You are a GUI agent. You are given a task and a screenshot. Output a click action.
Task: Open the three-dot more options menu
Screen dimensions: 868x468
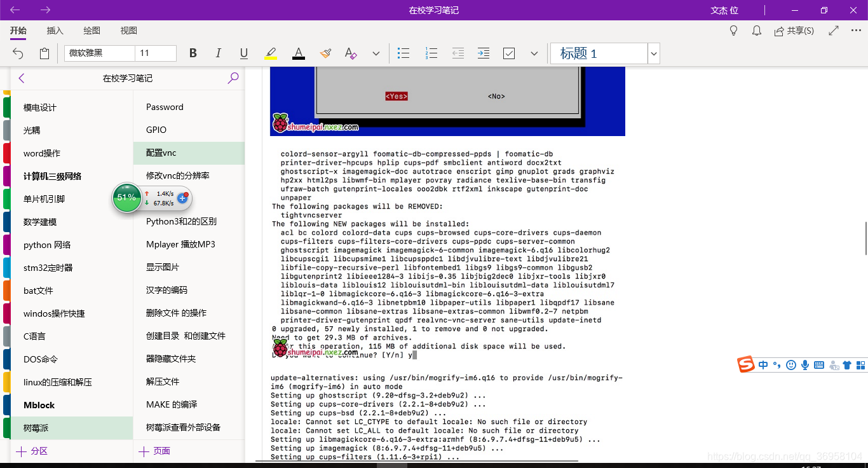[x=855, y=31]
